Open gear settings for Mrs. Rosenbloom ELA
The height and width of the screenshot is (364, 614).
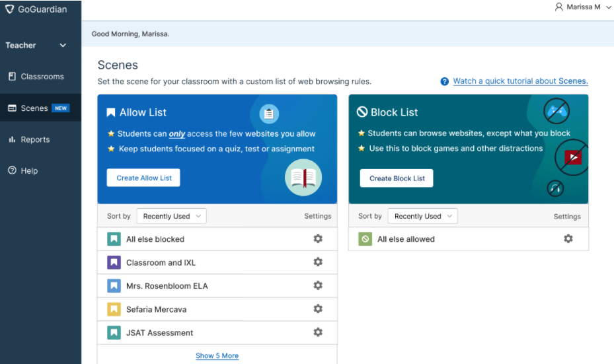point(318,285)
